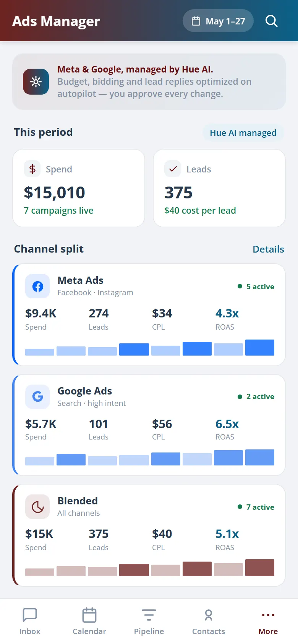Image resolution: width=298 pixels, height=644 pixels.
Task: Click Google Ads 6.5x ROAS value
Action: pyautogui.click(x=227, y=424)
